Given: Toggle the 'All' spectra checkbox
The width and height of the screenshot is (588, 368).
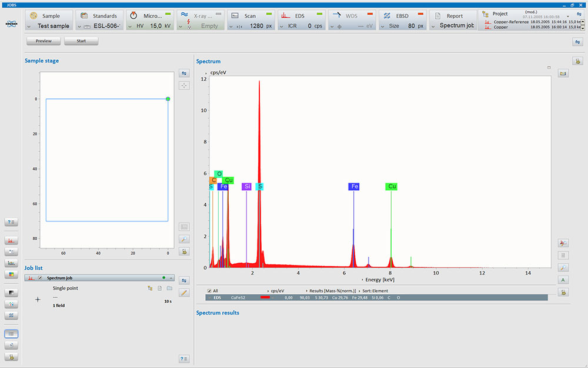Looking at the screenshot, I should [209, 291].
